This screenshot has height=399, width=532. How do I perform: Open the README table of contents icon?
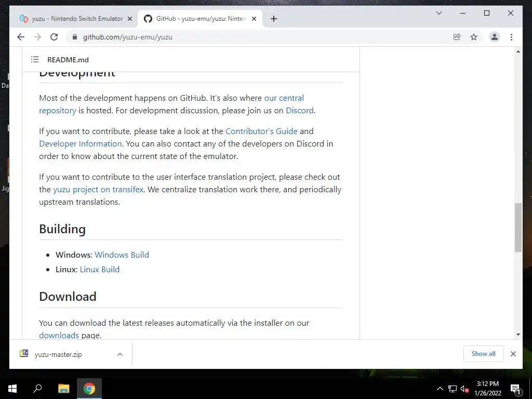(x=35, y=59)
